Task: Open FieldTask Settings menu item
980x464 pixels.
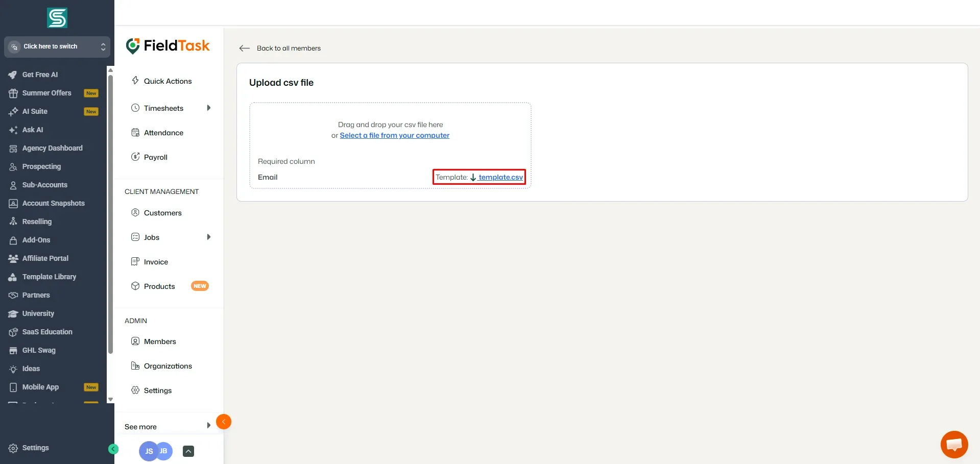Action: [x=158, y=390]
